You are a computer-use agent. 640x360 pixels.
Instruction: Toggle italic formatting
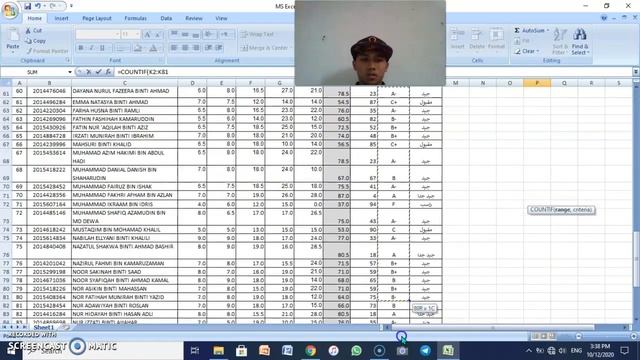[91, 48]
